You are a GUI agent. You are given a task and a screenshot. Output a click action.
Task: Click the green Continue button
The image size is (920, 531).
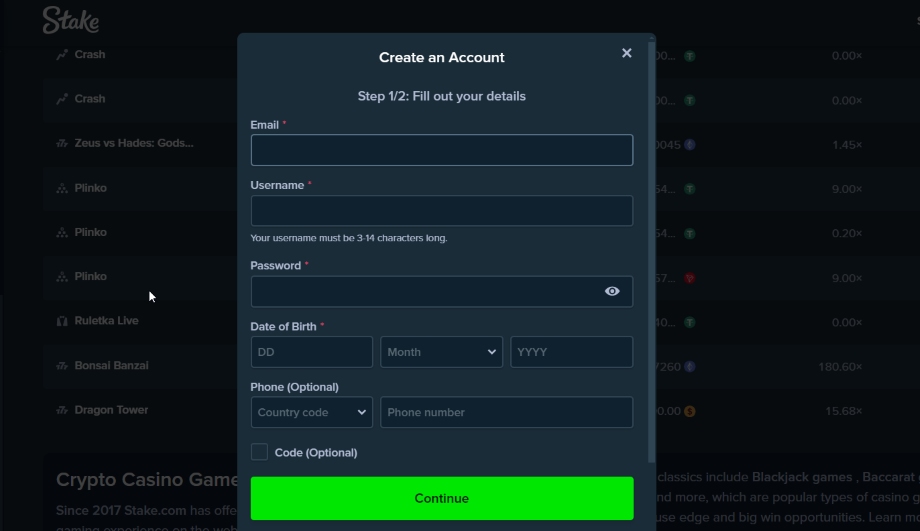pos(442,498)
